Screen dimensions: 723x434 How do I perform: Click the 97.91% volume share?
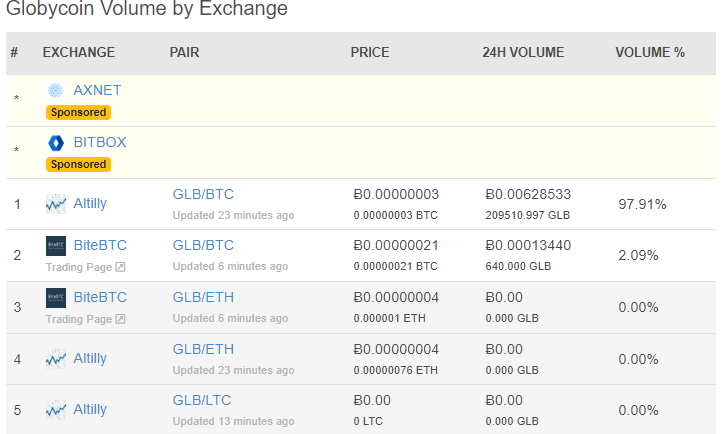(x=642, y=204)
